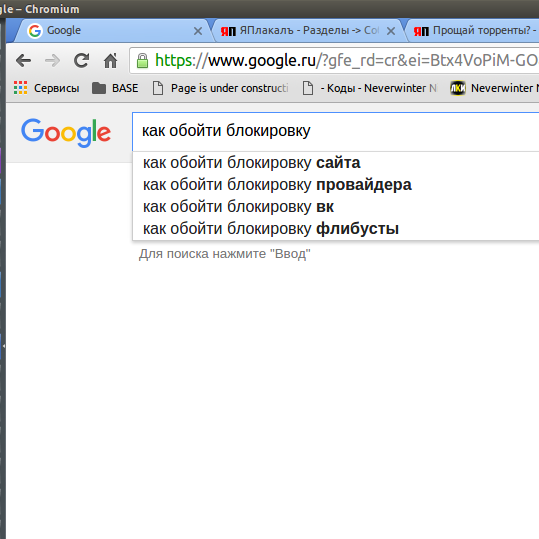
Task: Open the Page is under construction bookmark
Action: click(x=221, y=88)
